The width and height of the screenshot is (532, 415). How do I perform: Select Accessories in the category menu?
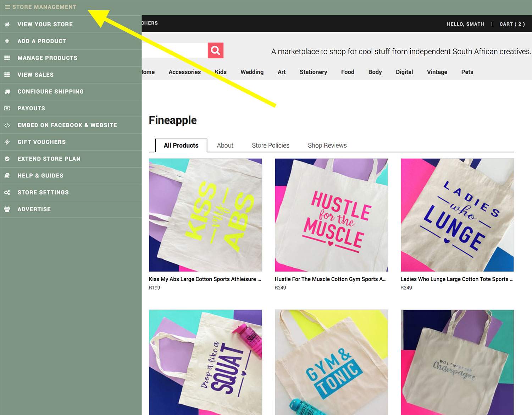184,72
